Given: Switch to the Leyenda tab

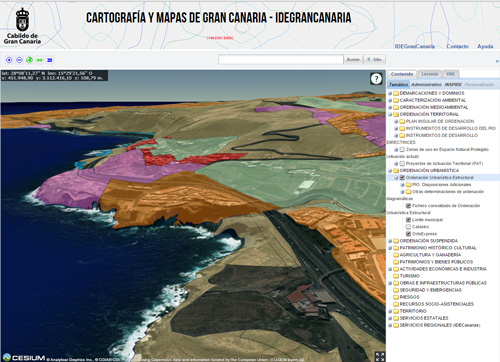Looking at the screenshot, I should pyautogui.click(x=430, y=74).
